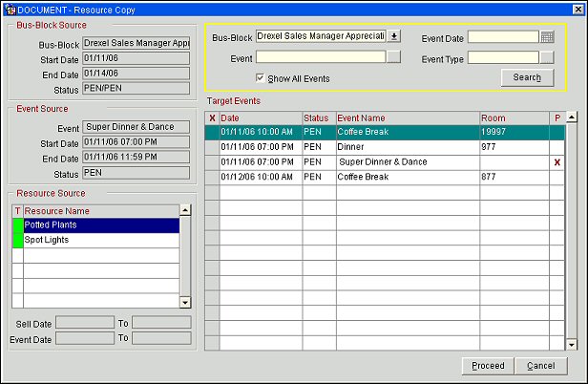
Task: Click the Cancel button
Action: pyautogui.click(x=540, y=366)
